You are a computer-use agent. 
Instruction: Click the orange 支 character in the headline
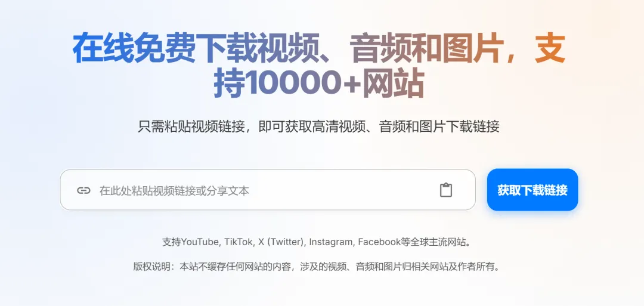click(x=550, y=48)
